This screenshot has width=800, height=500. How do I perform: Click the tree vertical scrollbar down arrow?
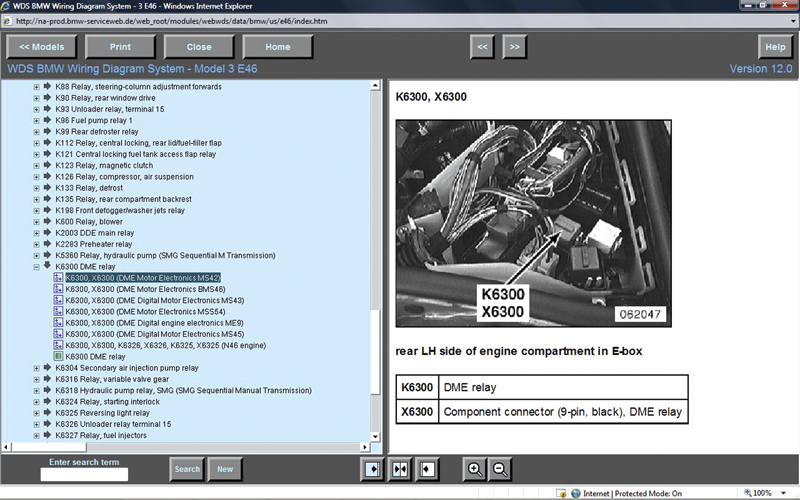[375, 437]
